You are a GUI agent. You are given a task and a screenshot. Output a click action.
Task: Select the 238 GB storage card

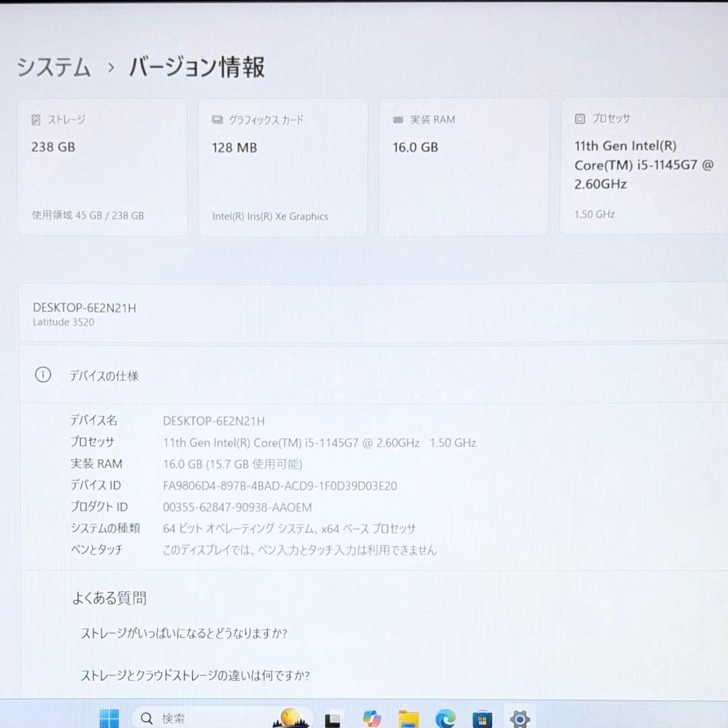pos(102,167)
